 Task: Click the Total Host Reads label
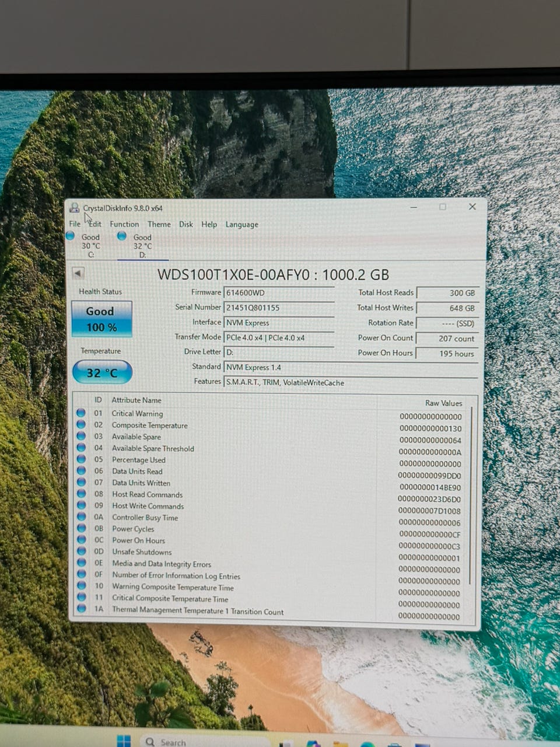tap(386, 292)
